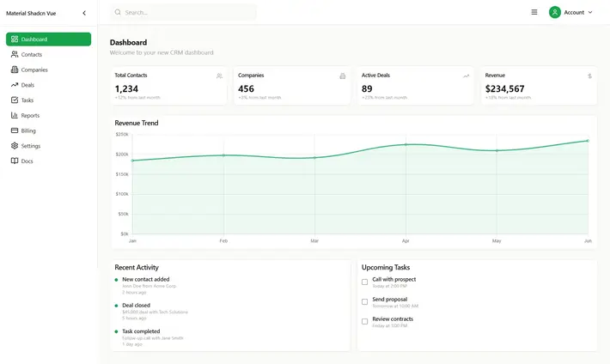610x364 pixels.
Task: Click the $200k axis label
Action: click(122, 155)
